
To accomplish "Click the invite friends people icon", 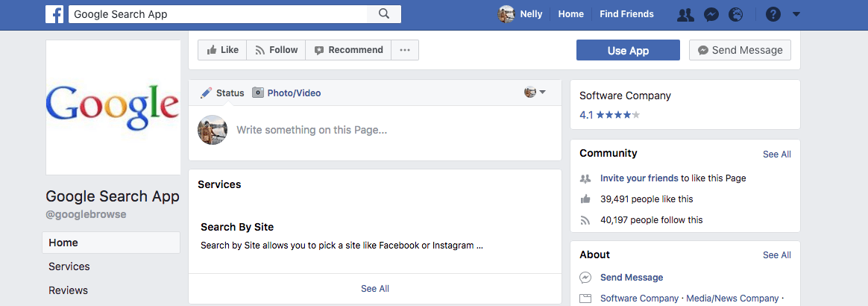I will click(x=585, y=178).
